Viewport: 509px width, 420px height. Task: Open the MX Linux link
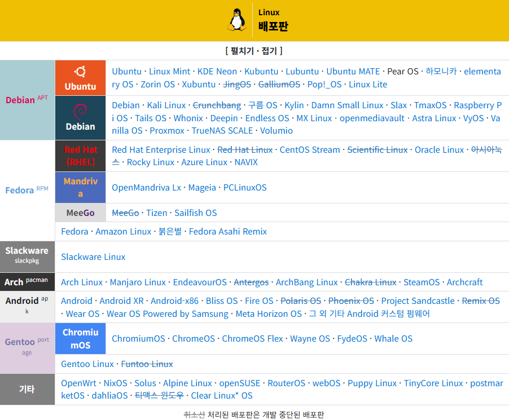[314, 118]
